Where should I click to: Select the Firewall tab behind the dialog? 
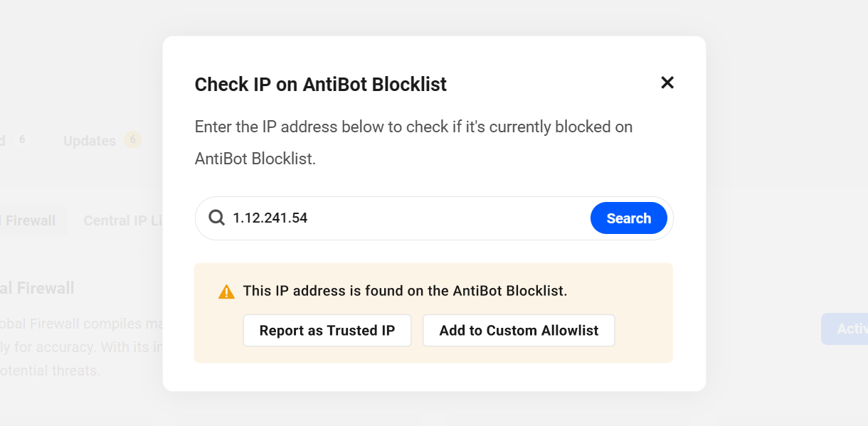(x=30, y=220)
